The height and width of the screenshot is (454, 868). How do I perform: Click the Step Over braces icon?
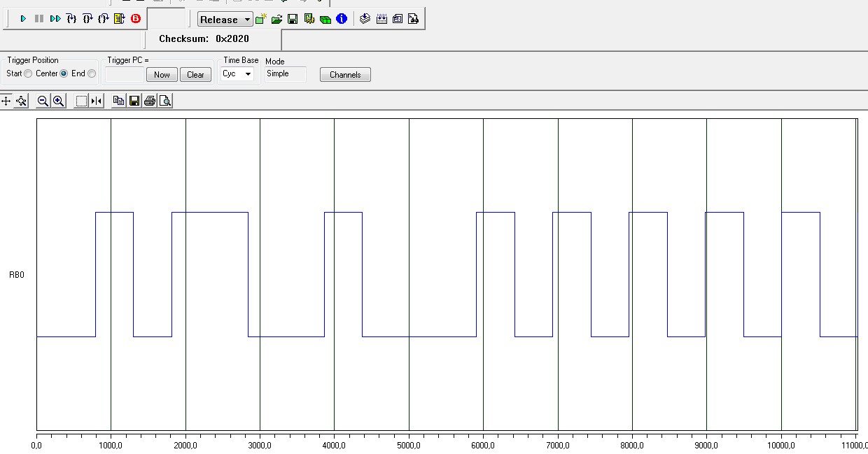tap(87, 19)
